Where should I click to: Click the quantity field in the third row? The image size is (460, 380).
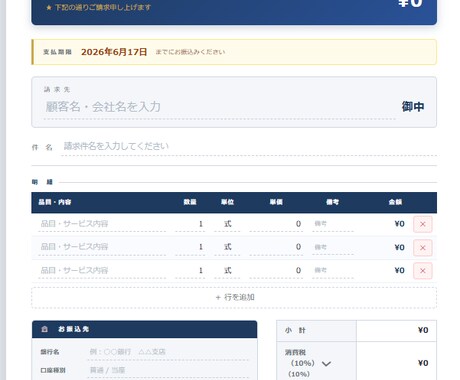[x=190, y=270]
